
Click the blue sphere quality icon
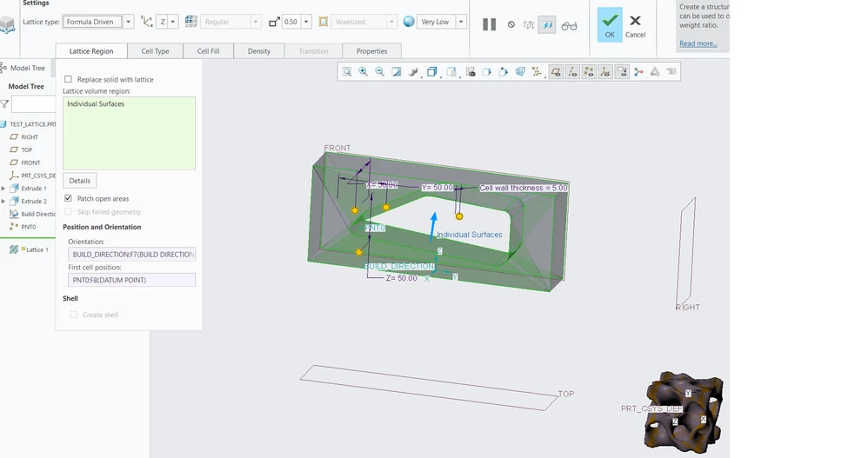[409, 22]
